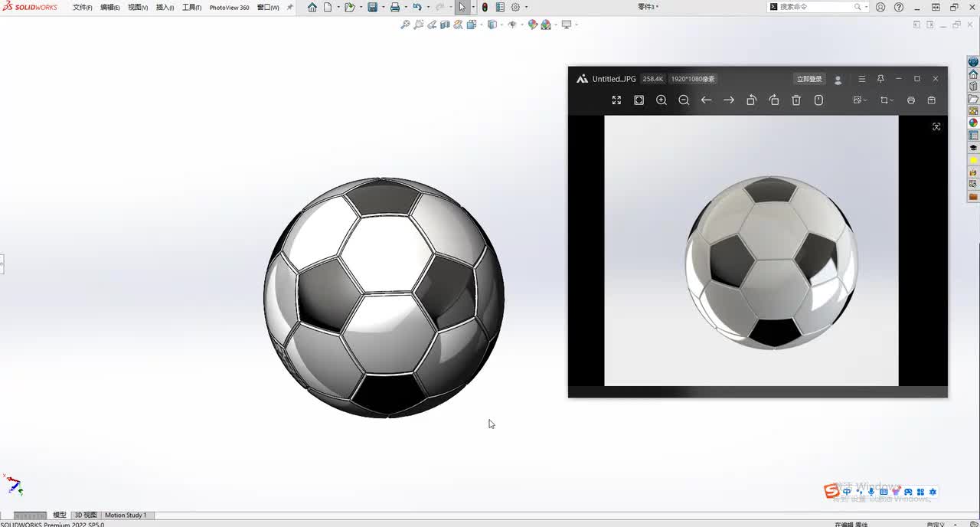Image resolution: width=980 pixels, height=527 pixels.
Task: Save the part with the floppy disk icon
Action: coord(372,8)
